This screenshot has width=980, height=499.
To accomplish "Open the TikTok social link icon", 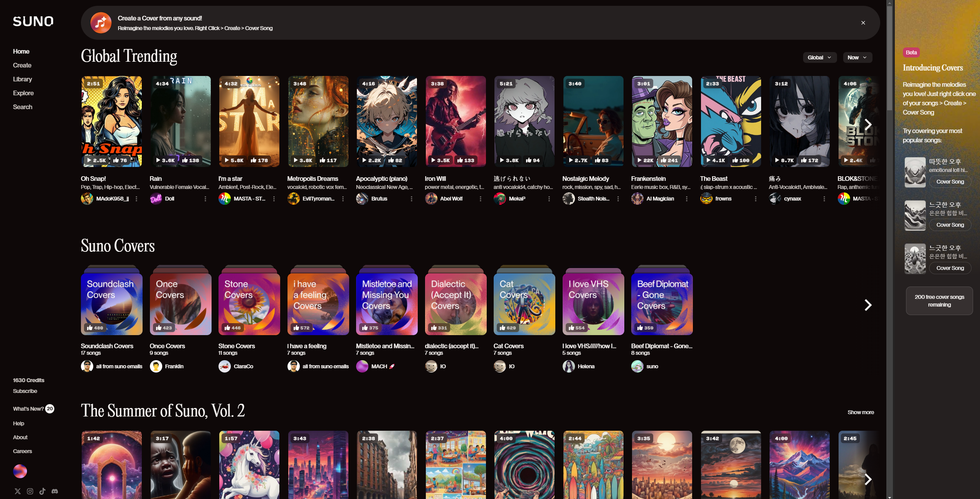I will pos(42,491).
